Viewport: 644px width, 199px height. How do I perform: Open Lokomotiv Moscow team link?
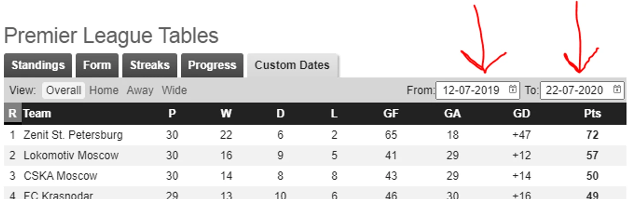(x=71, y=155)
